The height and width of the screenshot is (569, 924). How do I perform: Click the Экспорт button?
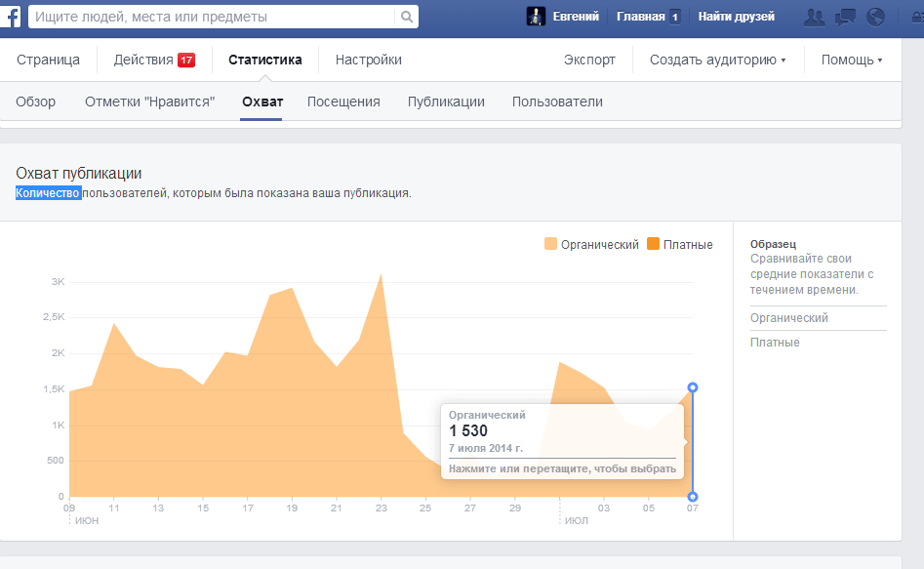[x=589, y=61]
